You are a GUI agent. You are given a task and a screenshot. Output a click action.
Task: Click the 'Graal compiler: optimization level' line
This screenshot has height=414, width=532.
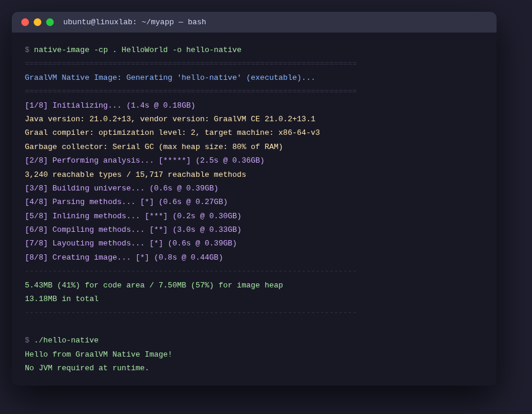click(x=173, y=132)
